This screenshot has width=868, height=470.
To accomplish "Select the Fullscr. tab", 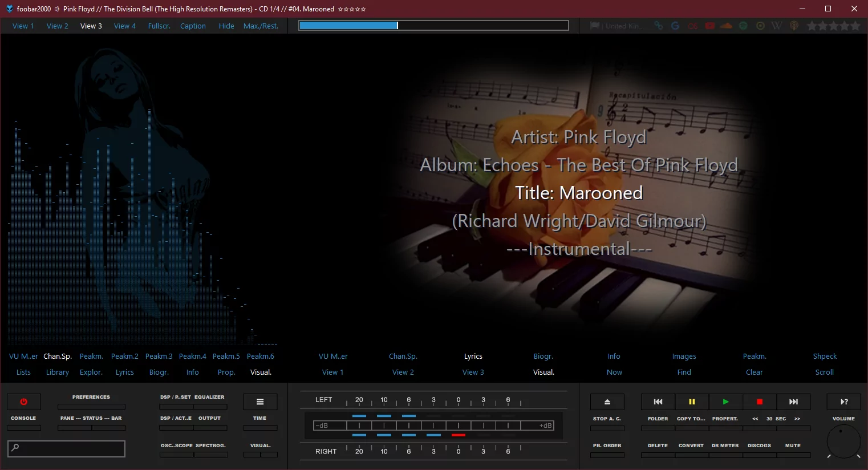I will coord(159,26).
